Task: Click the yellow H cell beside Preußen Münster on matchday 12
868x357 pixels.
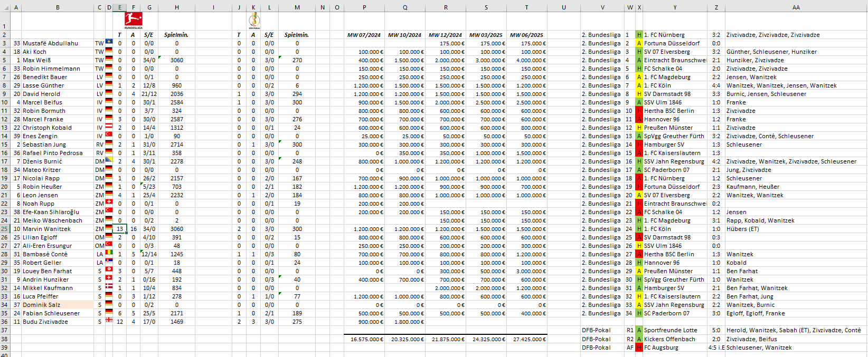Action: [639, 128]
